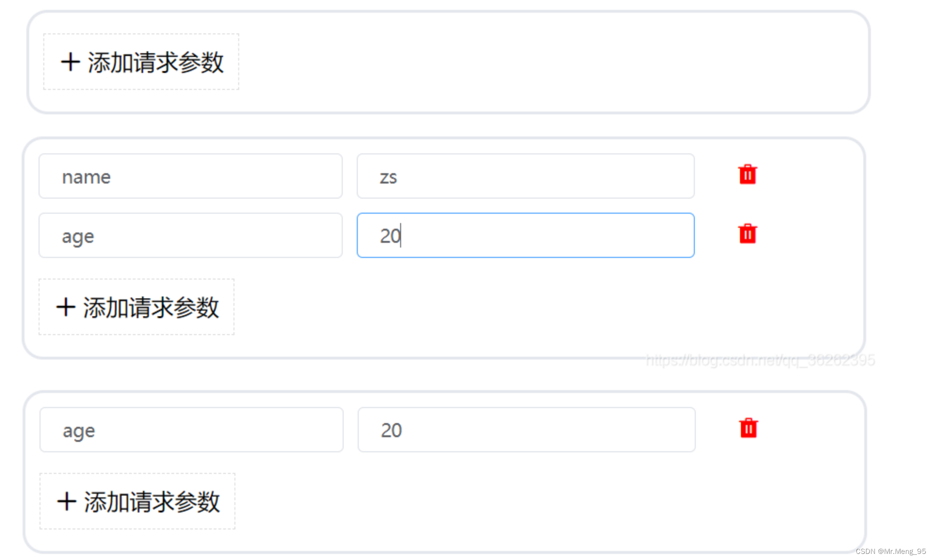Toggle delete for middle section age row

point(747,234)
